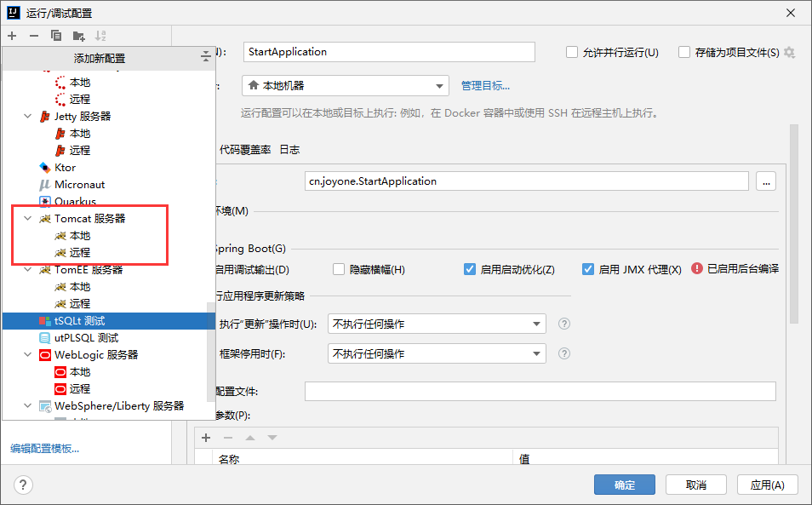
Task: Toggle 允许并行运行 checkbox
Action: pos(572,52)
